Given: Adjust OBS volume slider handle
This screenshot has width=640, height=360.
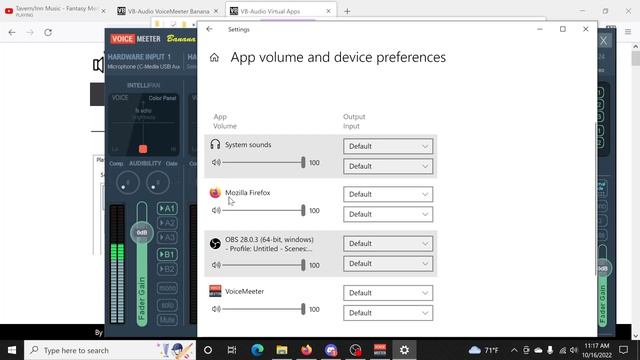Looking at the screenshot, I should tap(303, 265).
